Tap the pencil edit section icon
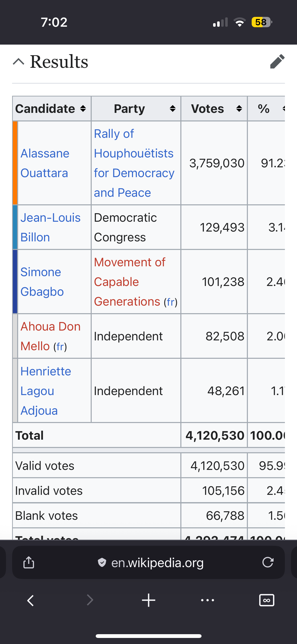This screenshot has height=644, width=297. 277,61
